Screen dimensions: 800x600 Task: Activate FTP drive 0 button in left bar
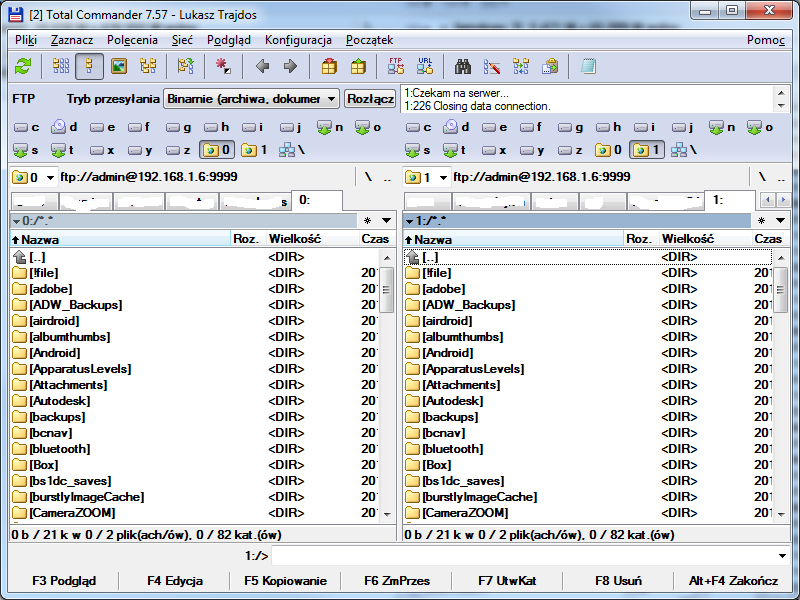click(x=217, y=151)
